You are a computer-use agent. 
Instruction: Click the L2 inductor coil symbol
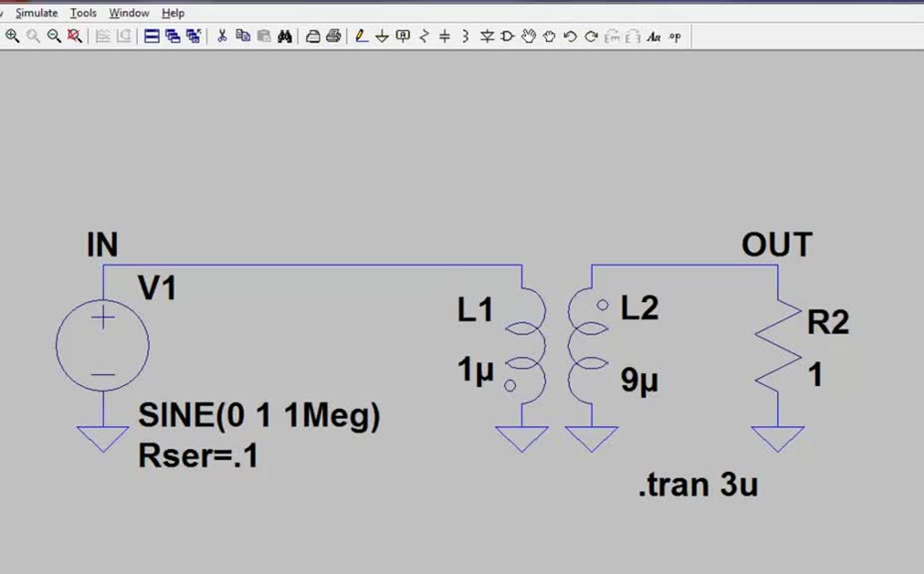click(x=588, y=347)
